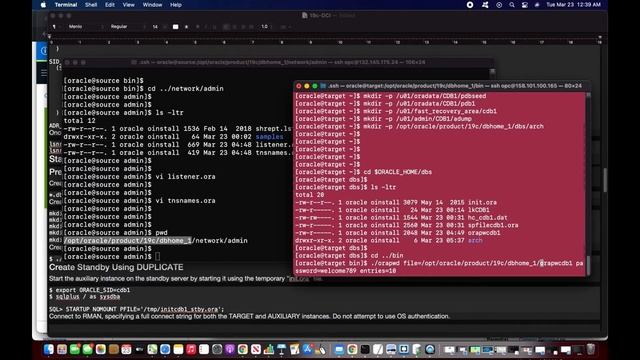Click the text background color swatch
The width and height of the screenshot is (640, 360).
pos(187,27)
